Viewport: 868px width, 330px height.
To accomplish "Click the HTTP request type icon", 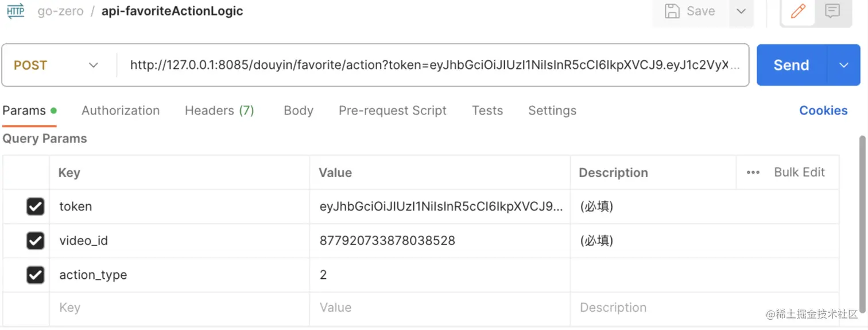I will coord(15,11).
